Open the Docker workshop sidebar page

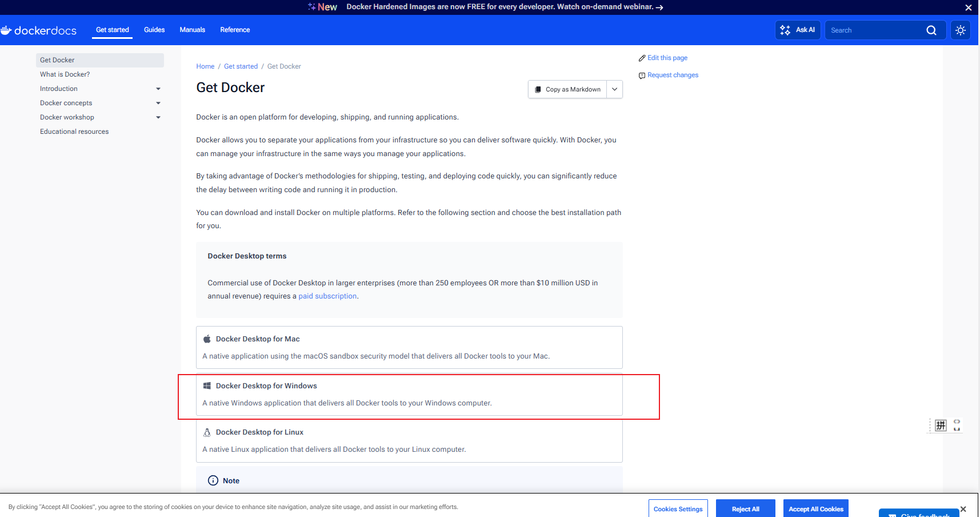[67, 117]
